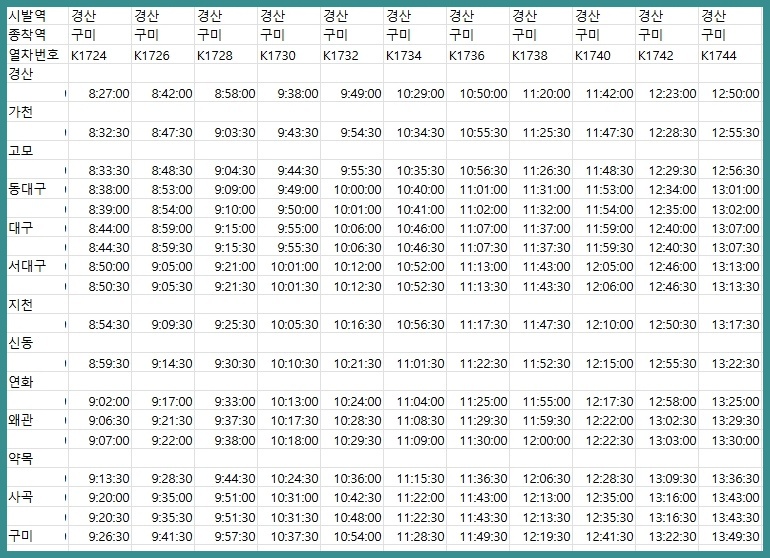Click the 13:49:30 cell in 구미 row
Image resolution: width=770 pixels, height=558 pixels.
tap(730, 536)
